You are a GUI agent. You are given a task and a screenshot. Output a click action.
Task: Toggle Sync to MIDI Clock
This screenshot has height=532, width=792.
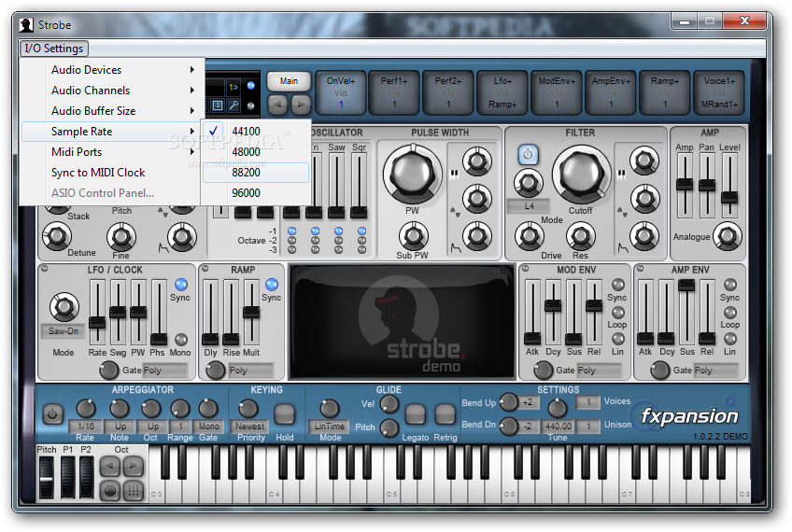click(x=110, y=173)
